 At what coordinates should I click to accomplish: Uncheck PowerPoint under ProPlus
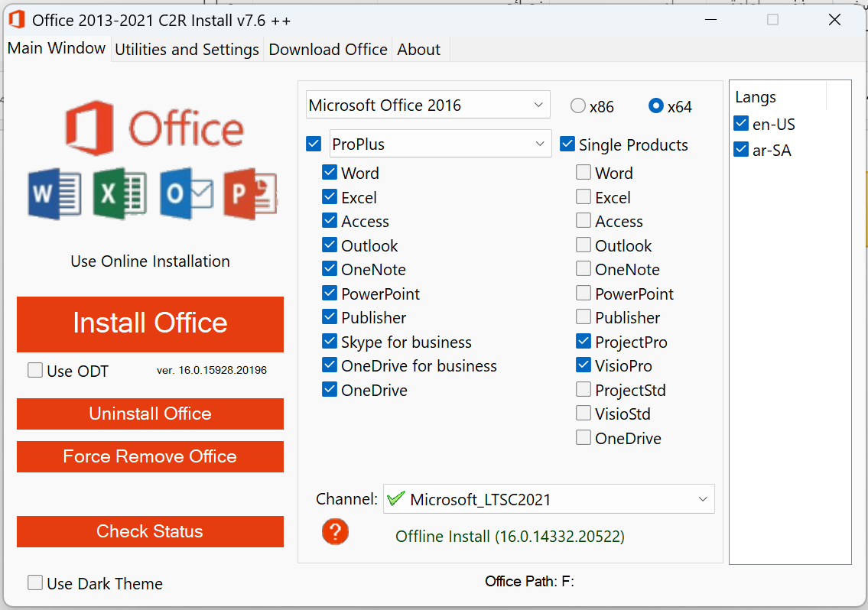click(x=330, y=293)
